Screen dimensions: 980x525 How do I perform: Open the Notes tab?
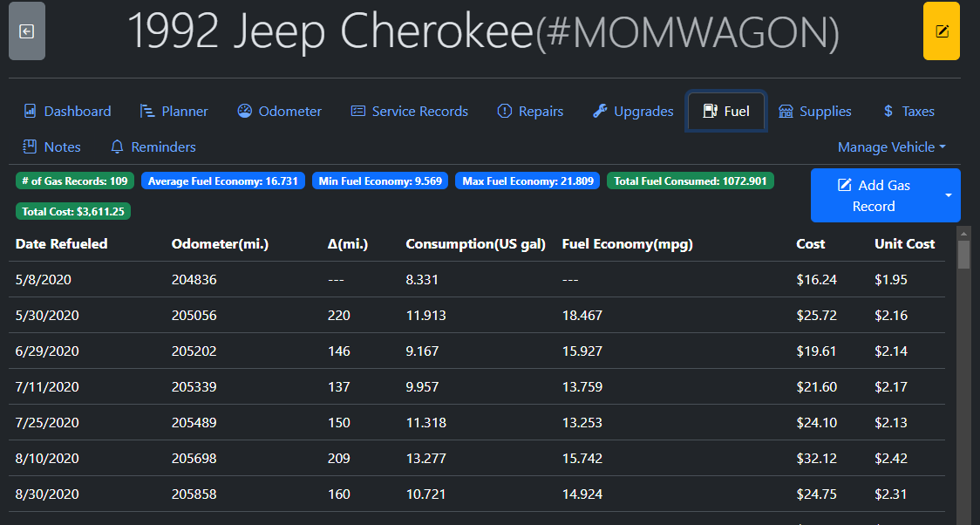(52, 147)
